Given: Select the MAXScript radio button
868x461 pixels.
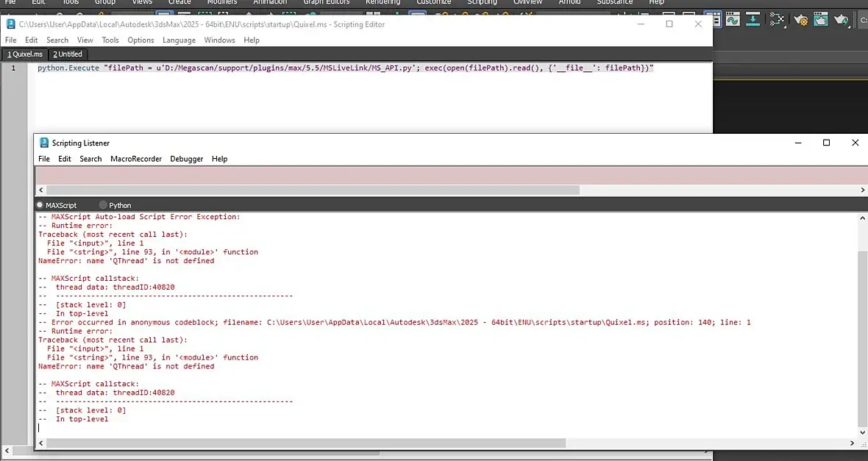Looking at the screenshot, I should [40, 204].
